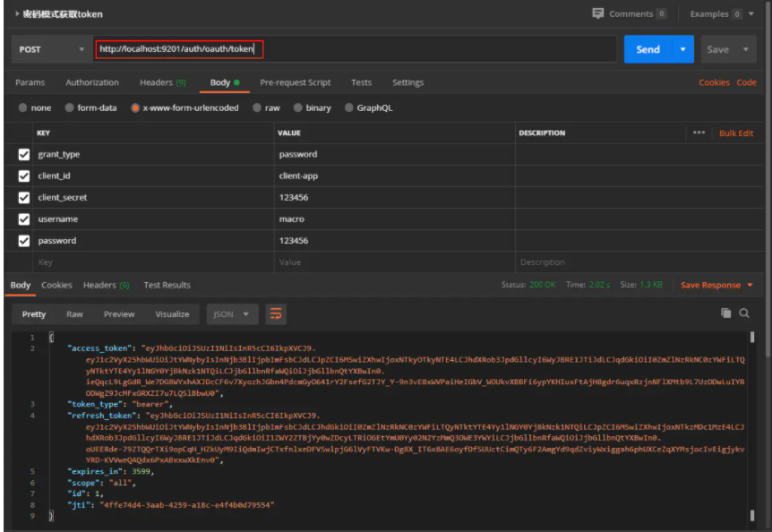Open the Pre-request Script tab
This screenshot has width=772, height=532.
[x=295, y=82]
